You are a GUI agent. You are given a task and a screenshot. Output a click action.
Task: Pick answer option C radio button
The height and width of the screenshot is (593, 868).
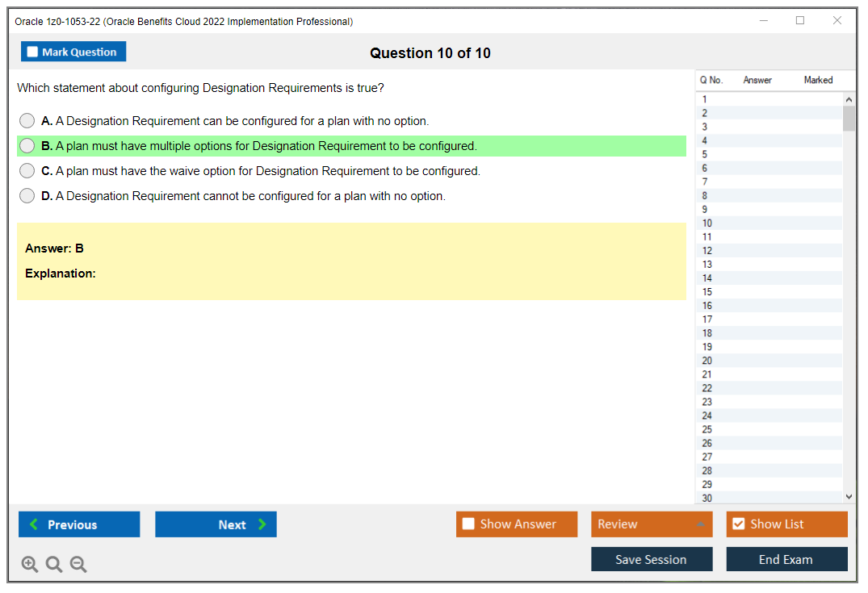point(27,171)
